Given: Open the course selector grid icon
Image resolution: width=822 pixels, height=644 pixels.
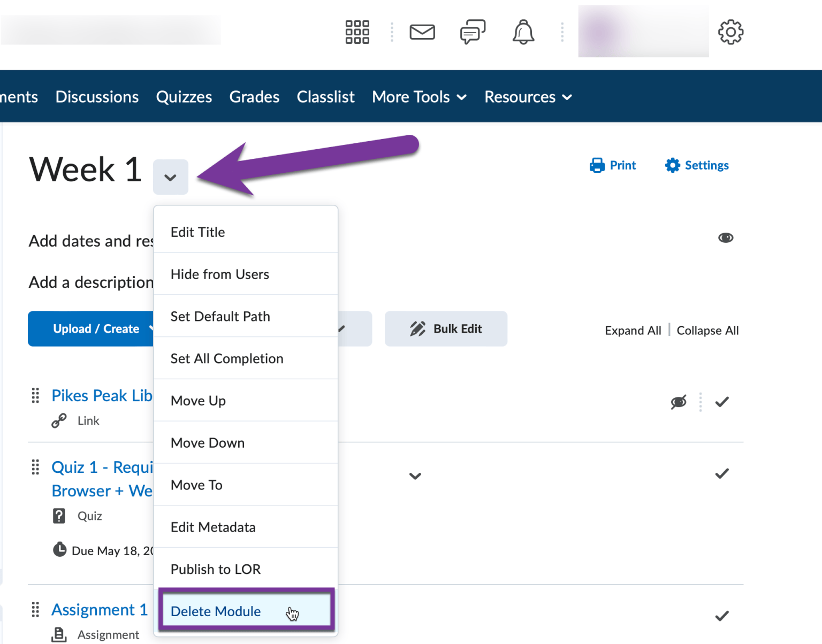Looking at the screenshot, I should pos(357,32).
